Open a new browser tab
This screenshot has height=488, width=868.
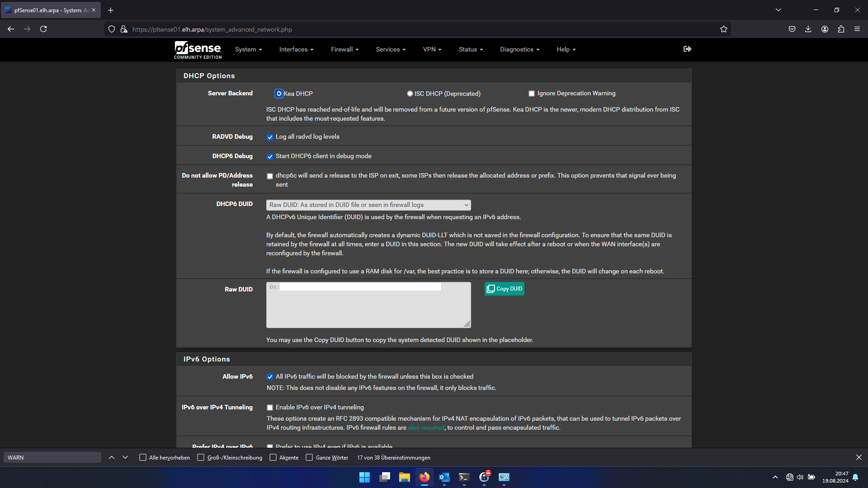(x=110, y=10)
